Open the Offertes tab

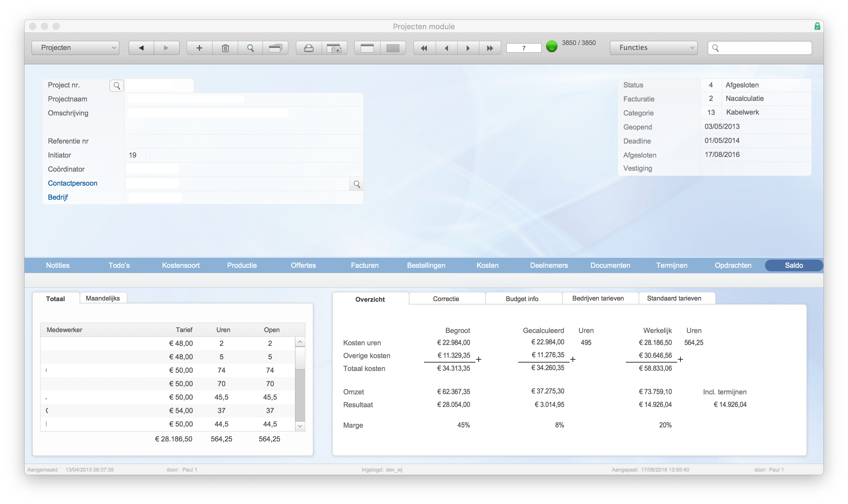[x=303, y=265]
